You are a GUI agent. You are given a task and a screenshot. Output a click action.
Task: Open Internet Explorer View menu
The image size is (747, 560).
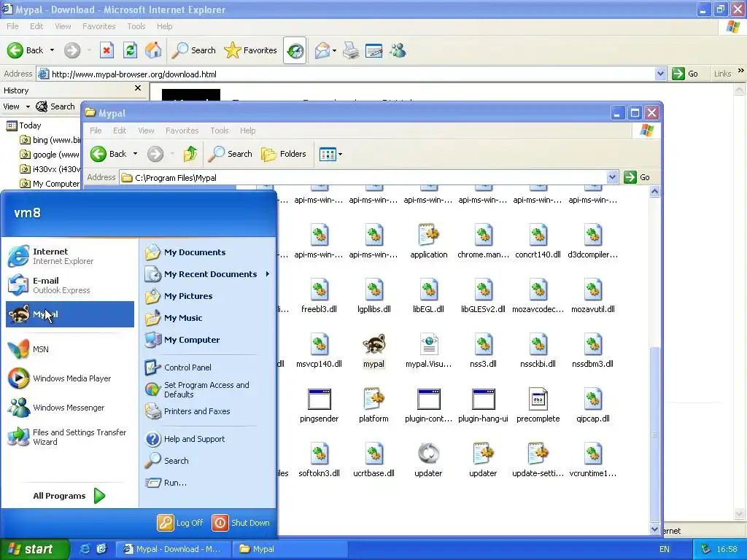click(63, 26)
